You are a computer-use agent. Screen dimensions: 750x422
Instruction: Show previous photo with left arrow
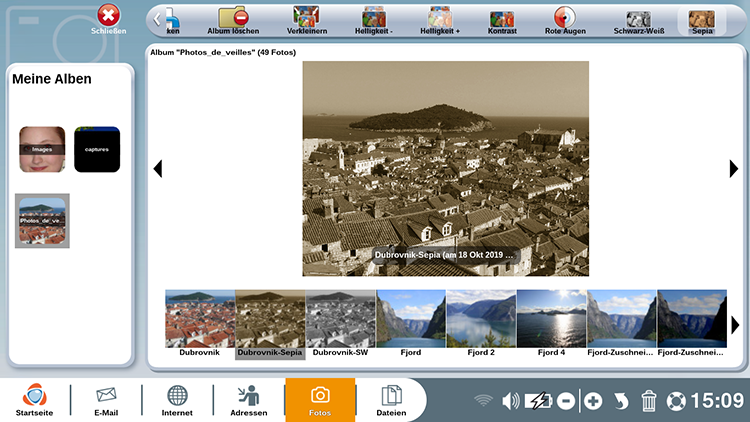(x=158, y=168)
